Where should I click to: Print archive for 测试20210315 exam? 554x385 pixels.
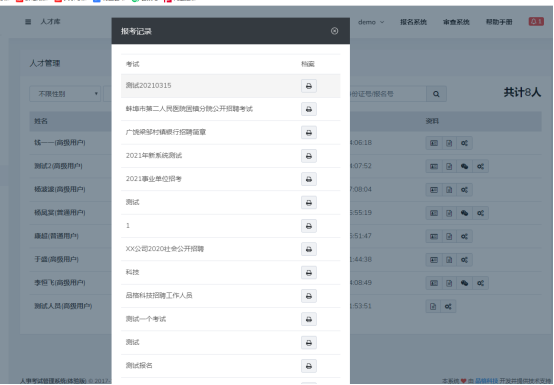(x=308, y=86)
